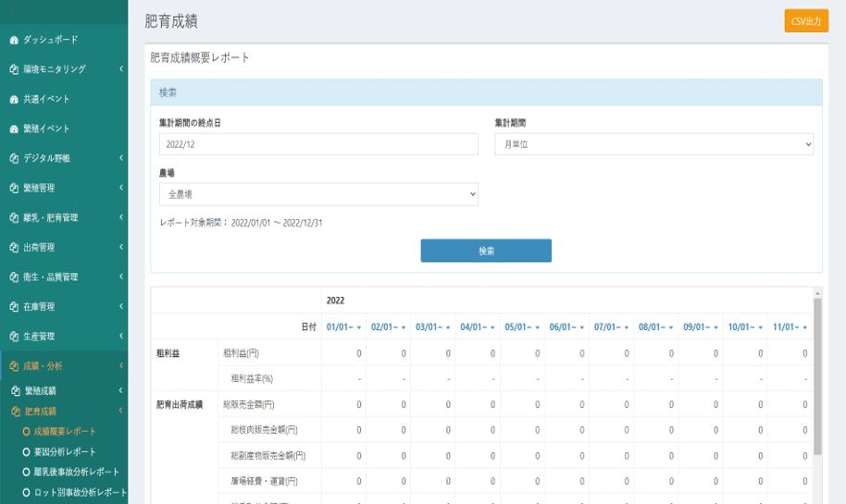The height and width of the screenshot is (504, 846).
Task: Expand the 生産管理 chevron
Action: 121,336
